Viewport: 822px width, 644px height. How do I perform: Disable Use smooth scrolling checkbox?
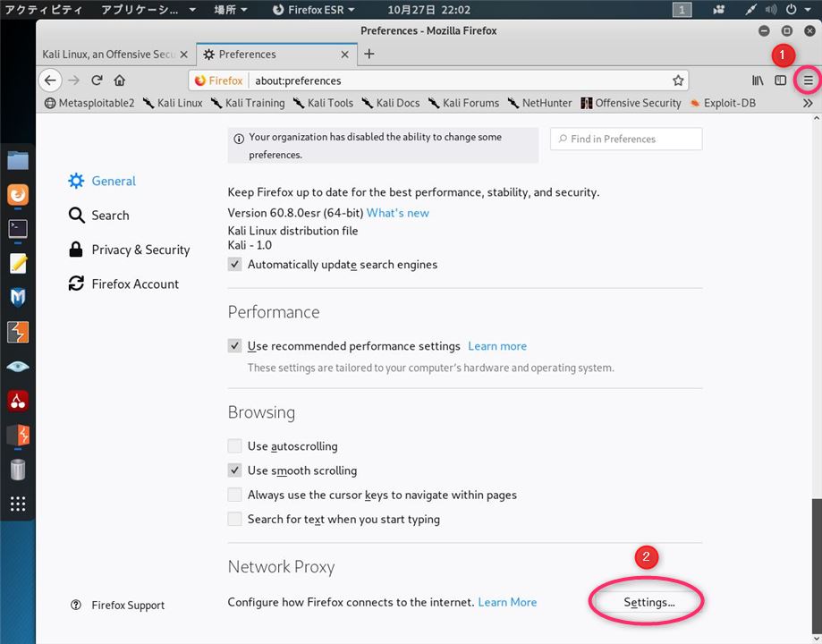tap(235, 470)
